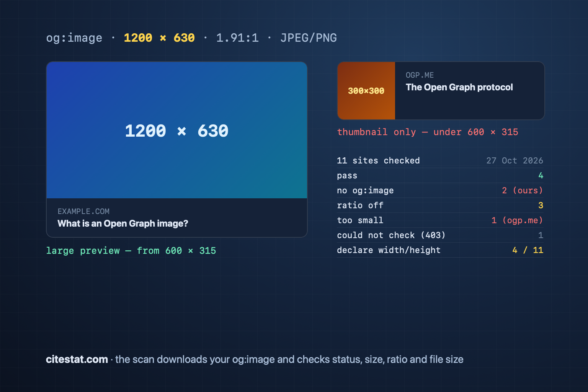
Task: Click the EXAMPLE.COM domain label
Action: tap(83, 211)
